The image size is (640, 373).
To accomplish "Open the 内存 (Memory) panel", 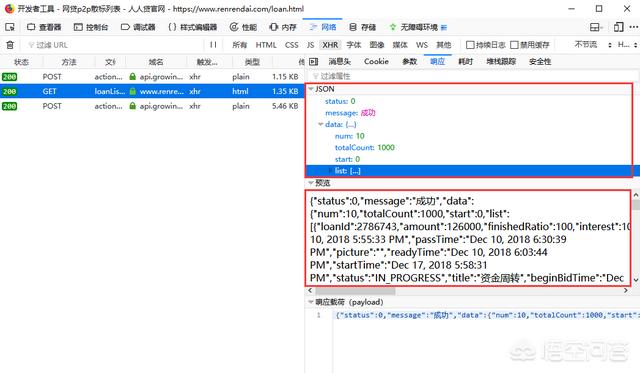I will tap(283, 27).
